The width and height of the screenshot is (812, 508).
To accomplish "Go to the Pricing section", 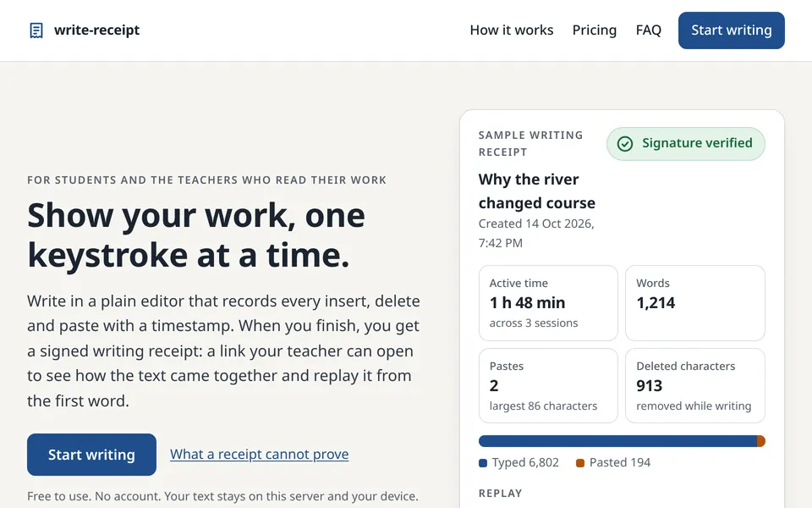I will [x=595, y=30].
